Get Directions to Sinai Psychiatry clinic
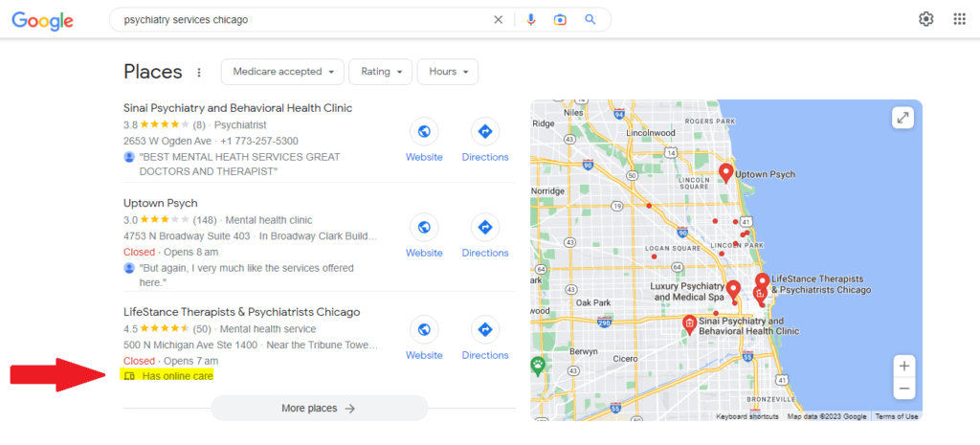The image size is (980, 445). point(485,140)
